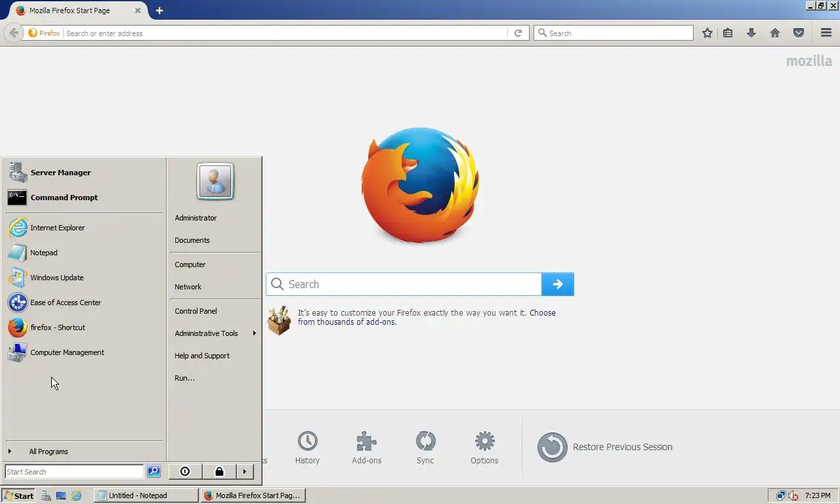Click the address bar field
840x504 pixels.
[x=285, y=33]
